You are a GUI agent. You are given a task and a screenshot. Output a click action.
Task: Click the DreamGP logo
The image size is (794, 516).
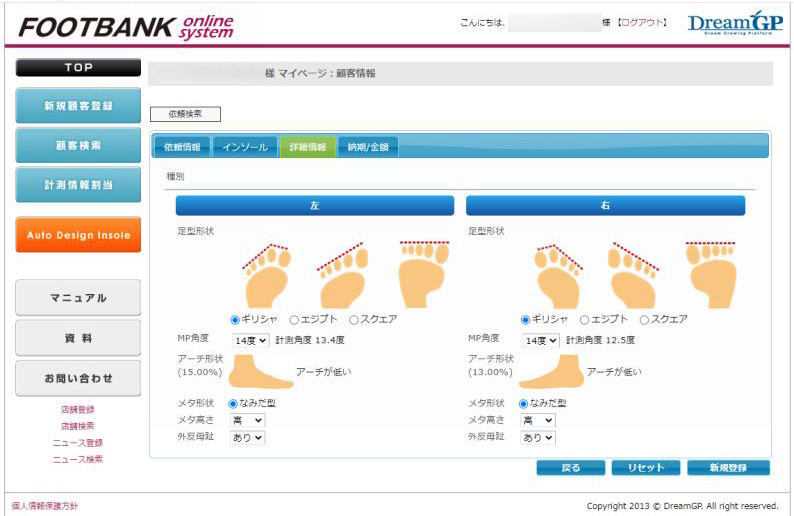pos(734,23)
